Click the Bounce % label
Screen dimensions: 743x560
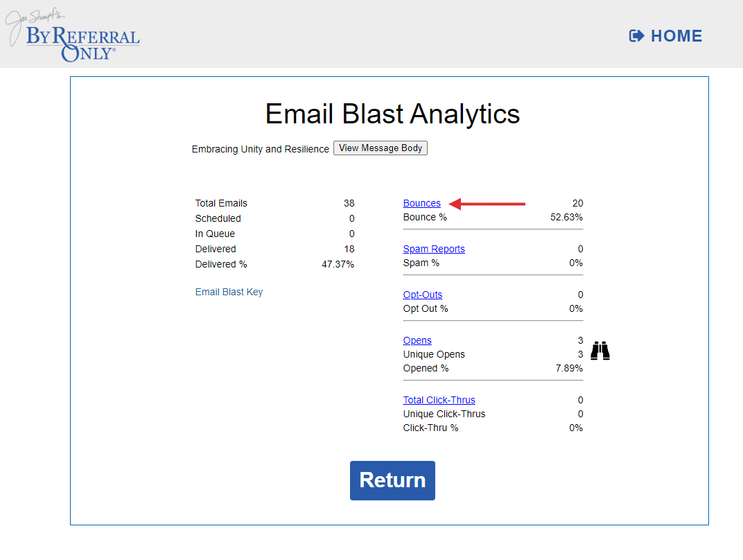[x=425, y=218]
